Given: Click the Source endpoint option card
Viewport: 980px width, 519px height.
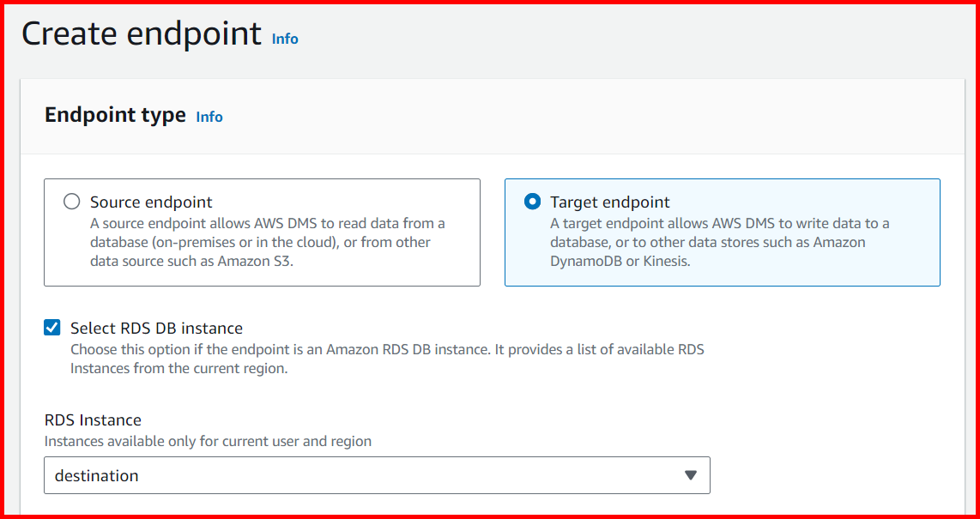Looking at the screenshot, I should click(x=262, y=232).
